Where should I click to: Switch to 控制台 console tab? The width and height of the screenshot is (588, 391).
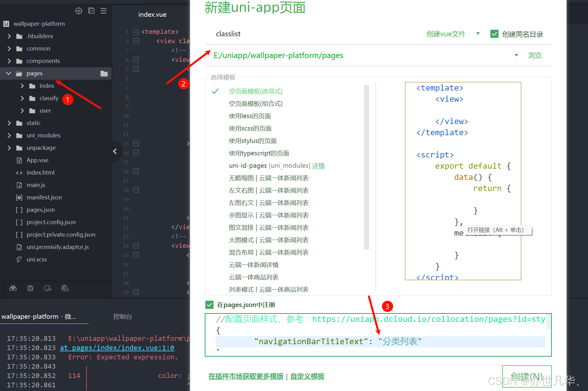click(x=122, y=317)
